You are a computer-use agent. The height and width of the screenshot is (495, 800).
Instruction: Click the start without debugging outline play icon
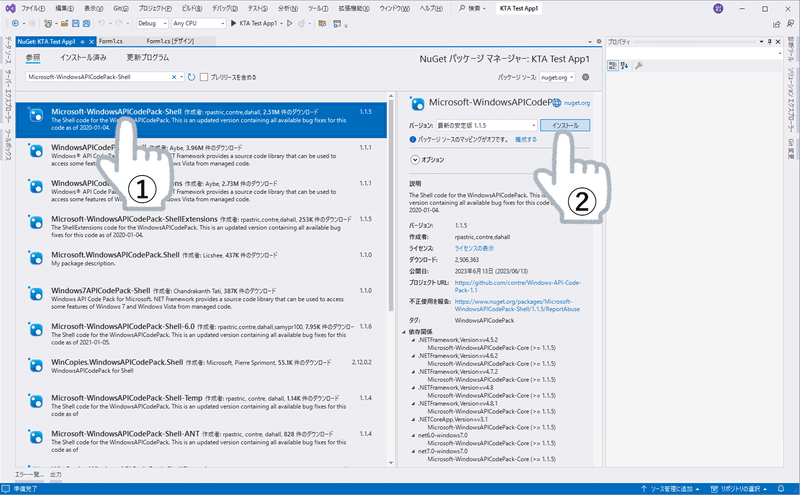289,23
